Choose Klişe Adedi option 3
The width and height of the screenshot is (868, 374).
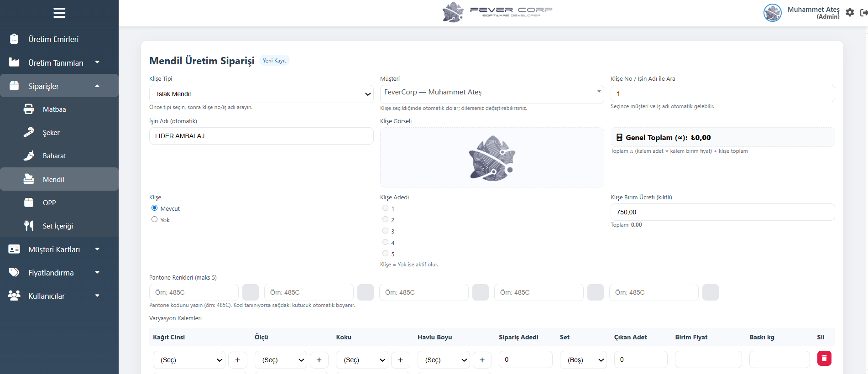point(386,231)
